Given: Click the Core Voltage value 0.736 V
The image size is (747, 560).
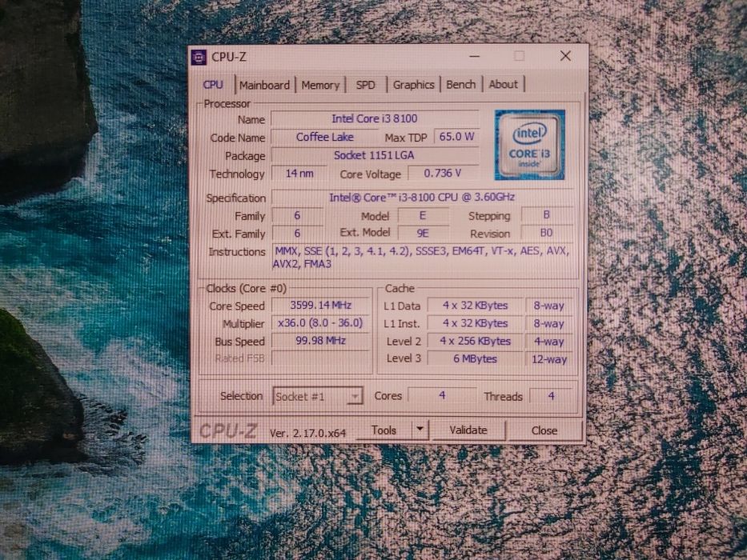Looking at the screenshot, I should (443, 173).
